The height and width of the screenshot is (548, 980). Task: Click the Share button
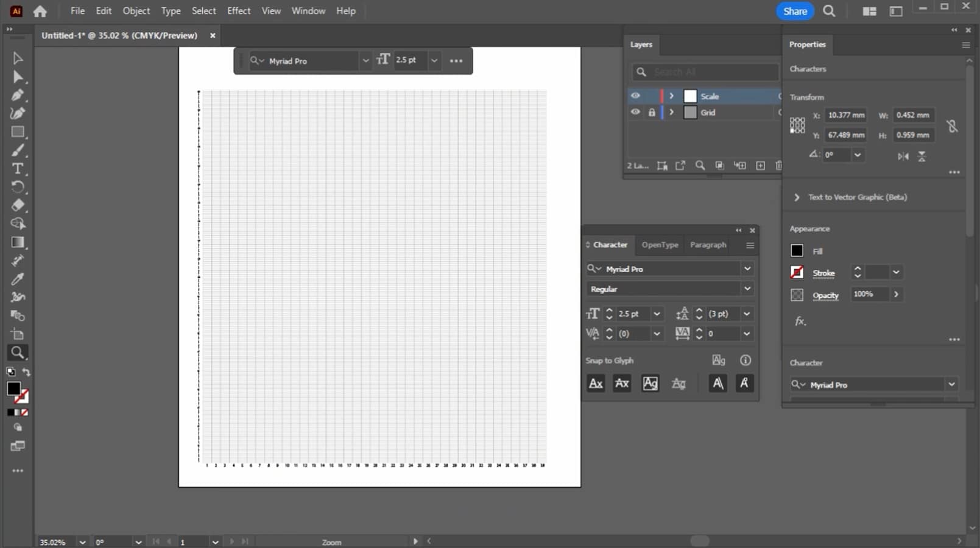tap(795, 11)
